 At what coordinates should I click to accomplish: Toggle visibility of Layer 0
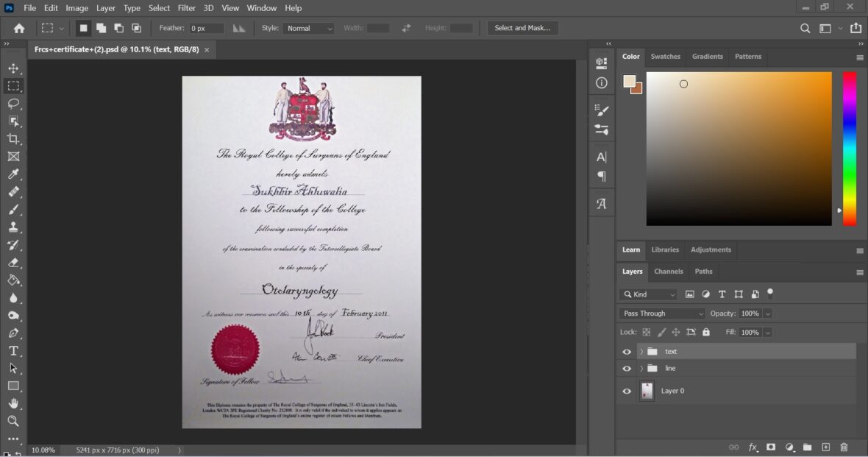click(x=627, y=391)
